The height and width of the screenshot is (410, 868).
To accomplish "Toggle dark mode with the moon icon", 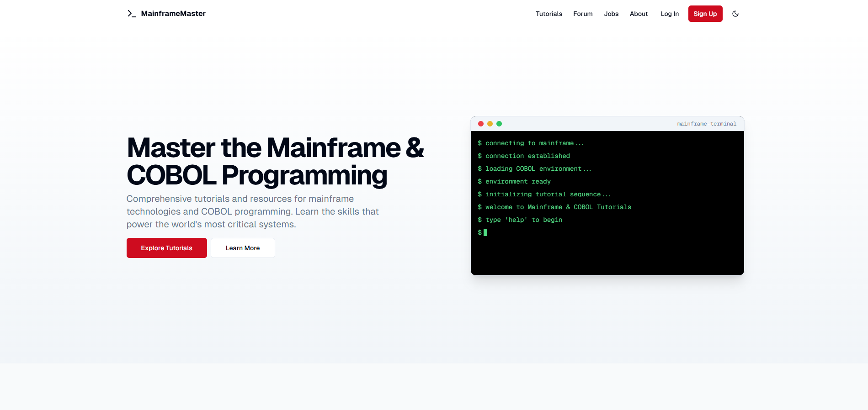I will pyautogui.click(x=735, y=14).
